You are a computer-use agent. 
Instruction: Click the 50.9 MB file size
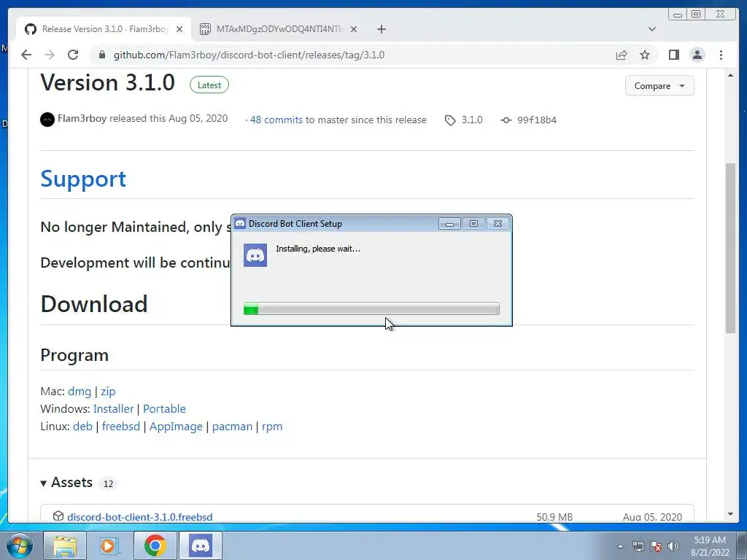pos(554,517)
